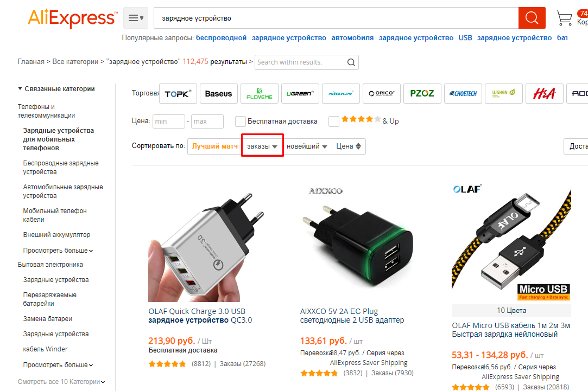Click the AliExpress logo
The width and height of the screenshot is (588, 391).
pyautogui.click(x=72, y=18)
